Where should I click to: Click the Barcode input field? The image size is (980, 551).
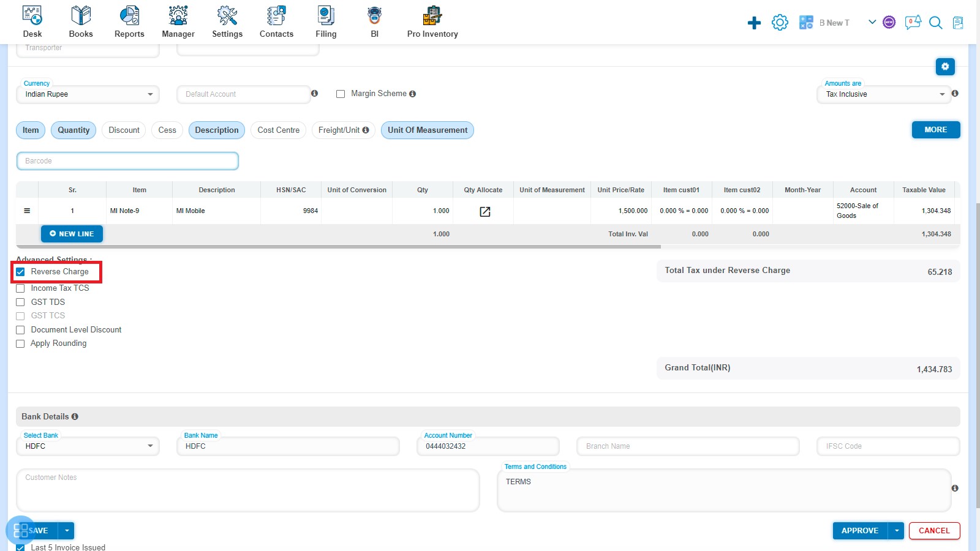(127, 161)
